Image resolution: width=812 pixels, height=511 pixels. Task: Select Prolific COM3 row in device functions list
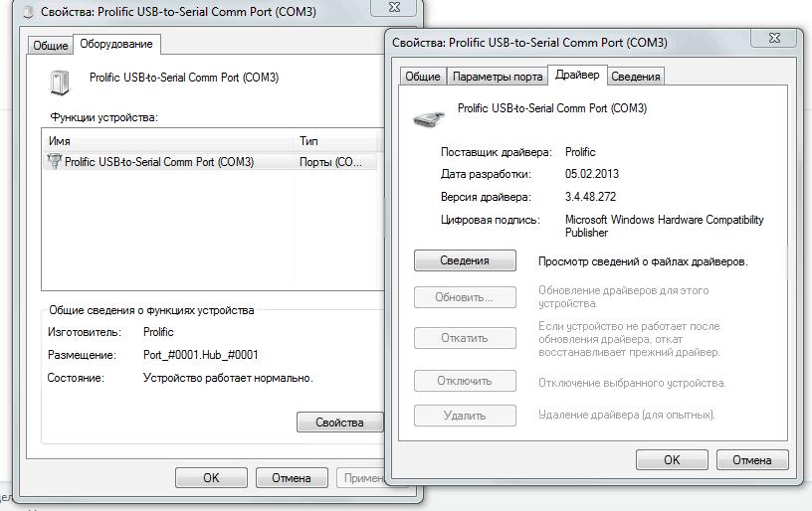coord(210,162)
